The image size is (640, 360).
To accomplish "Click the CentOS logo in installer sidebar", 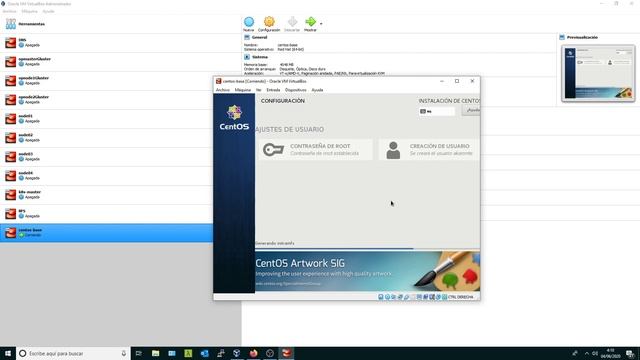I will point(234,118).
